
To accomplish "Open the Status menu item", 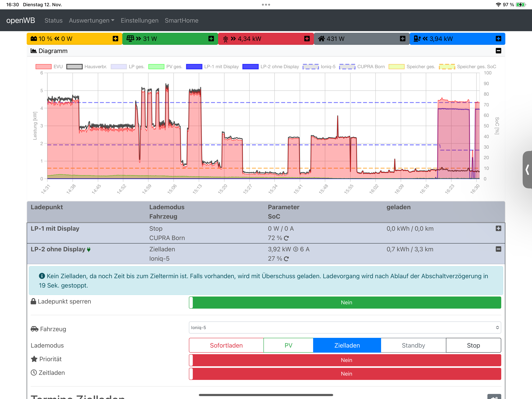I will pos(53,20).
